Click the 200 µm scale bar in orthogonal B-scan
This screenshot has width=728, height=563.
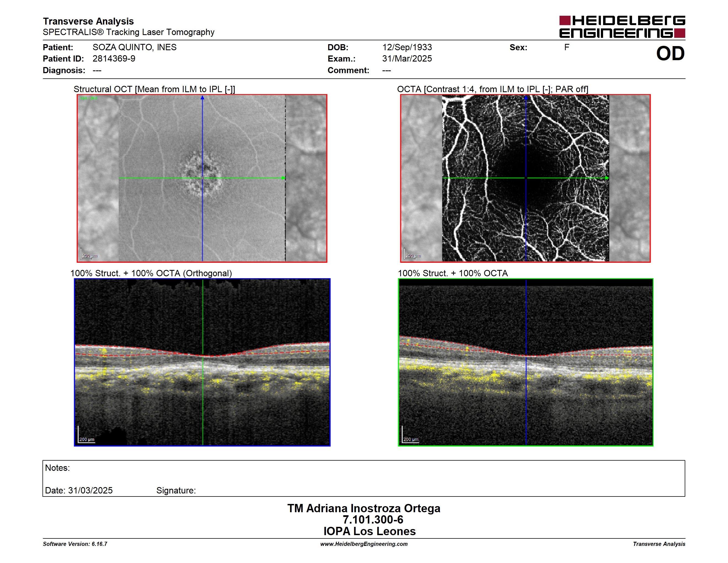[x=86, y=435]
